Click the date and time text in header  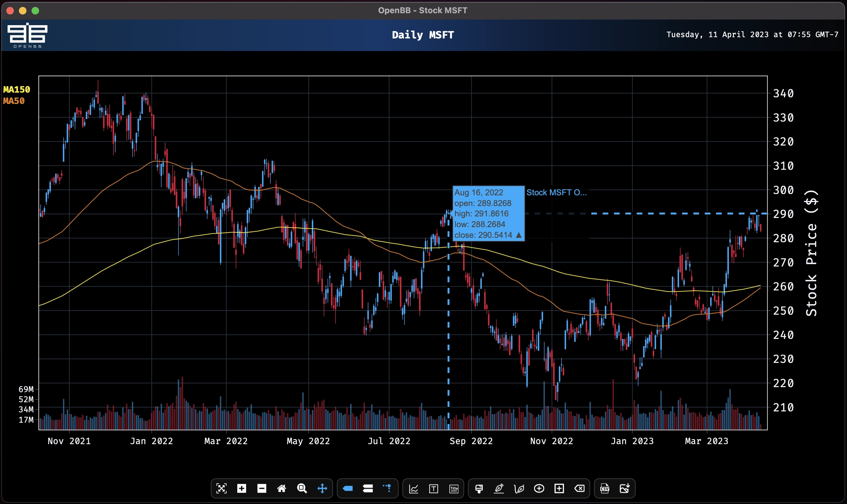click(752, 35)
